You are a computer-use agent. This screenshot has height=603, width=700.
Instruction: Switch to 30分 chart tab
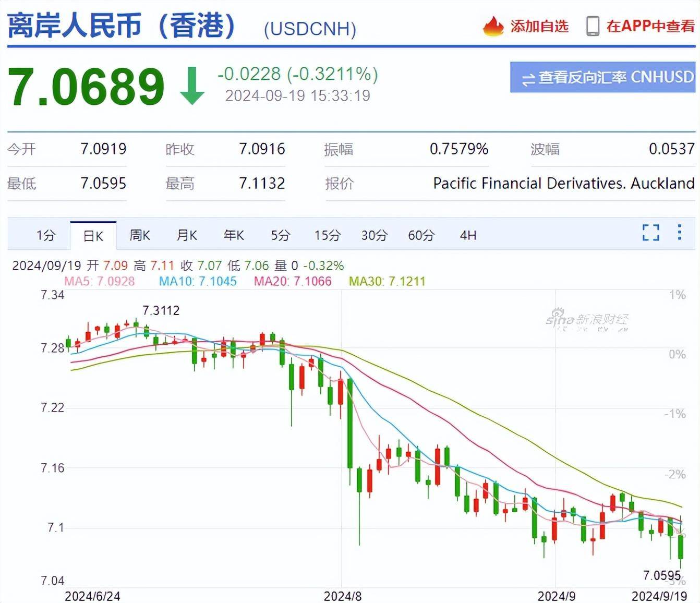[x=375, y=235]
